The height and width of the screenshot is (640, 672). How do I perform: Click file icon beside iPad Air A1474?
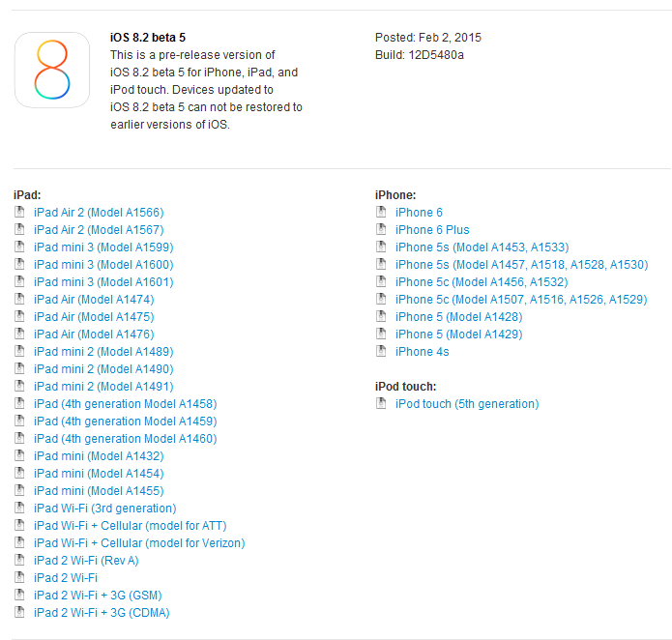pos(19,299)
